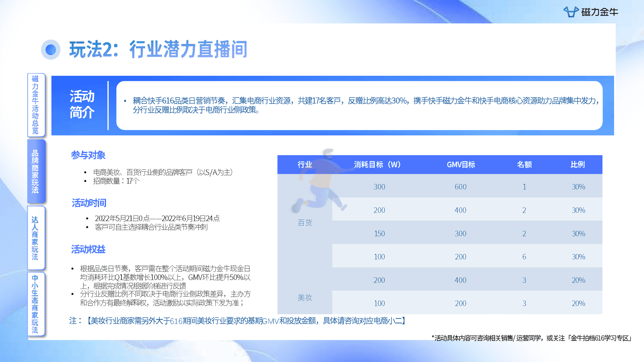Viewport: 644px width, 362px height.
Task: Click the 活动权益 heading
Action: coord(88,249)
